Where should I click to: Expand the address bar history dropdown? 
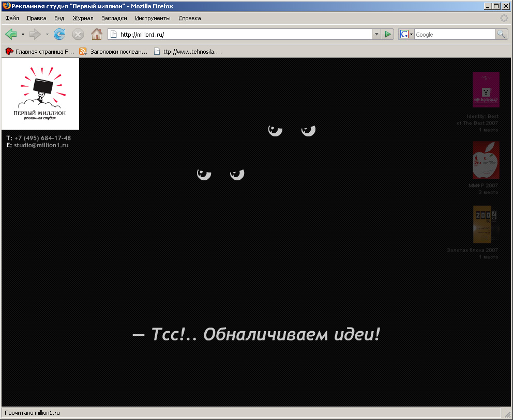376,34
